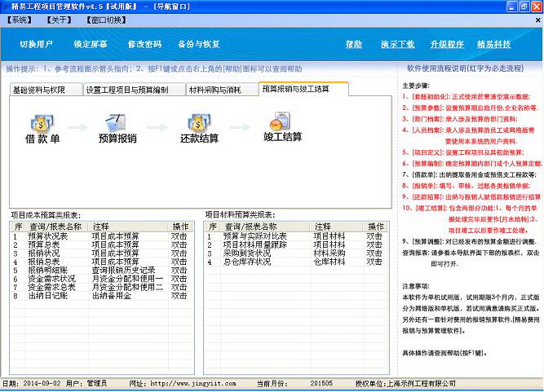
Task: Switch to the 材料采购与消耗 tab
Action: (x=222, y=90)
